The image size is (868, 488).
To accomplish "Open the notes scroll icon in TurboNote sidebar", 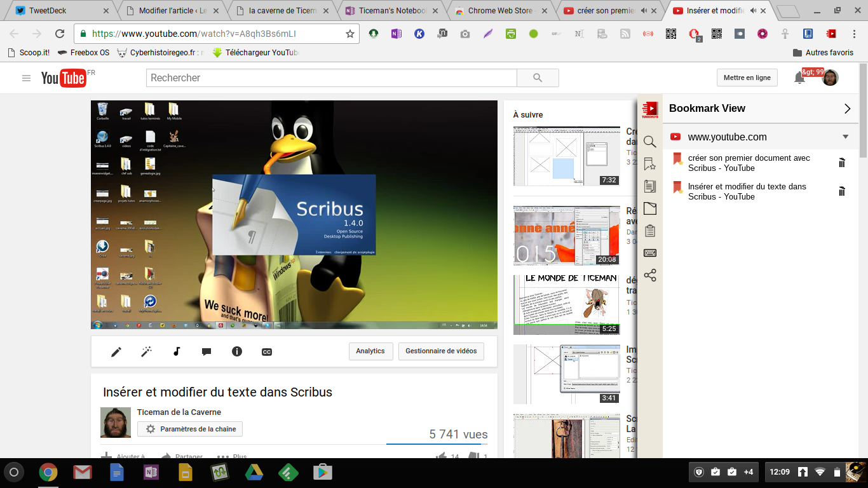I will (x=649, y=186).
